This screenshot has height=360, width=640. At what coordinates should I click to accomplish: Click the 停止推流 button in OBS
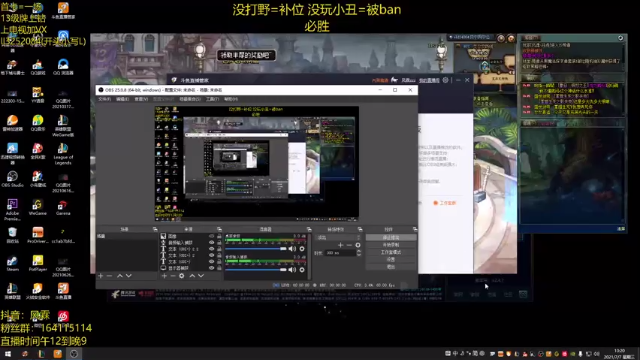(x=391, y=238)
